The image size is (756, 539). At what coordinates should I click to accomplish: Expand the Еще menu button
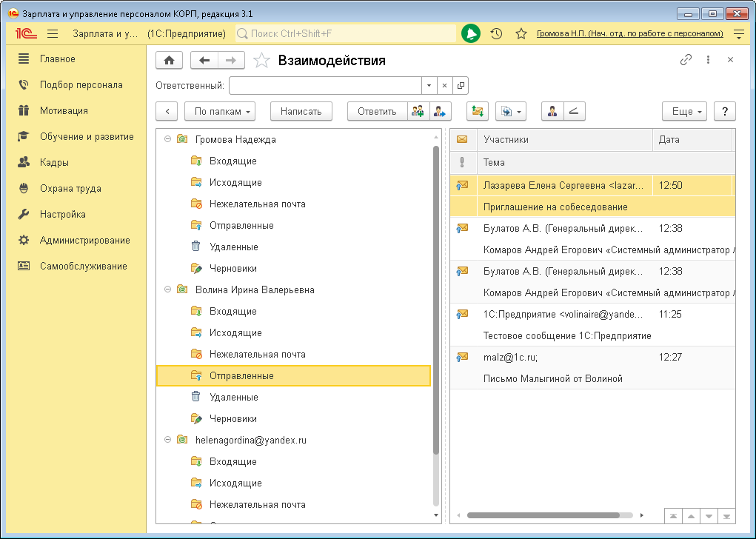tap(684, 111)
